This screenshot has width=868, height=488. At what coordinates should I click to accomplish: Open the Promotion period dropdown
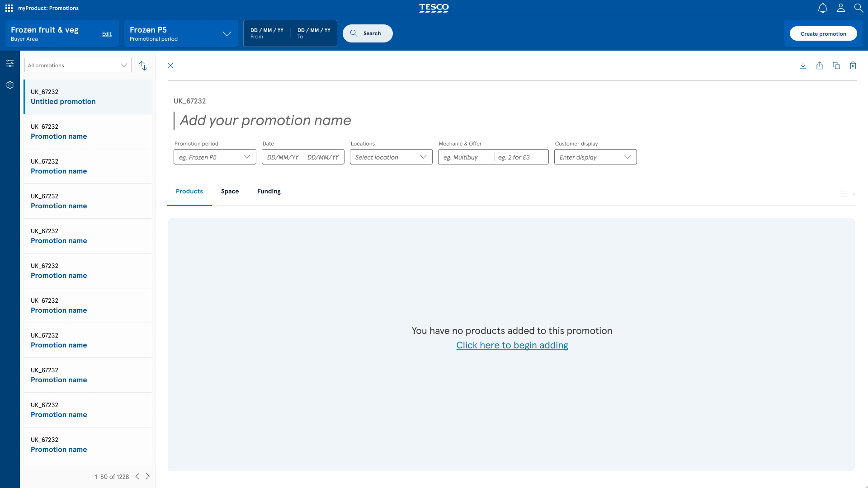pos(215,157)
